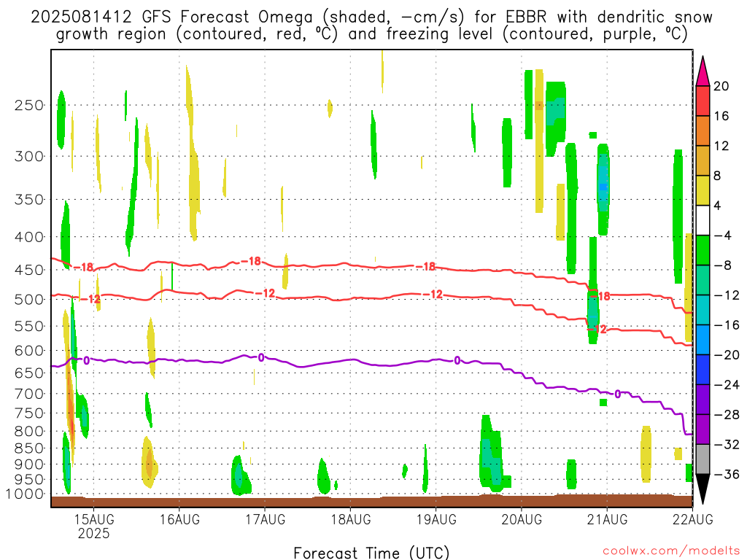
Task: Click the purple 0 freezing-level label near 17AUG
Action: [261, 357]
